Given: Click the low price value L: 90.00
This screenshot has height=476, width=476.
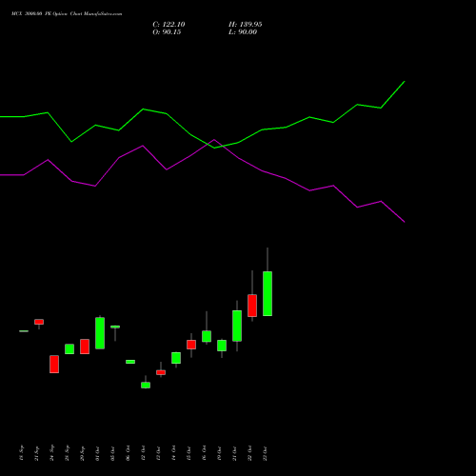Looking at the screenshot, I should click(243, 32).
